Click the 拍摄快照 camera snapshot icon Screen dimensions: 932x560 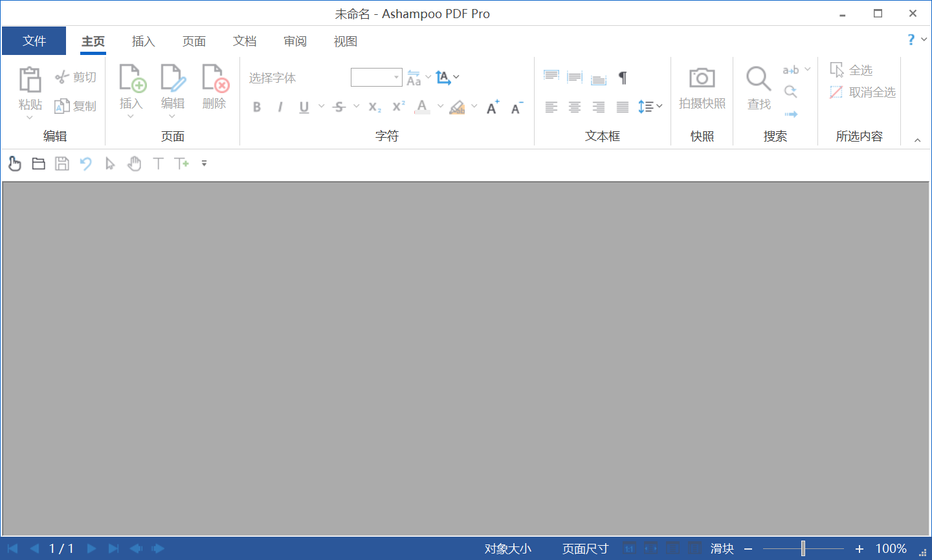[x=702, y=78]
